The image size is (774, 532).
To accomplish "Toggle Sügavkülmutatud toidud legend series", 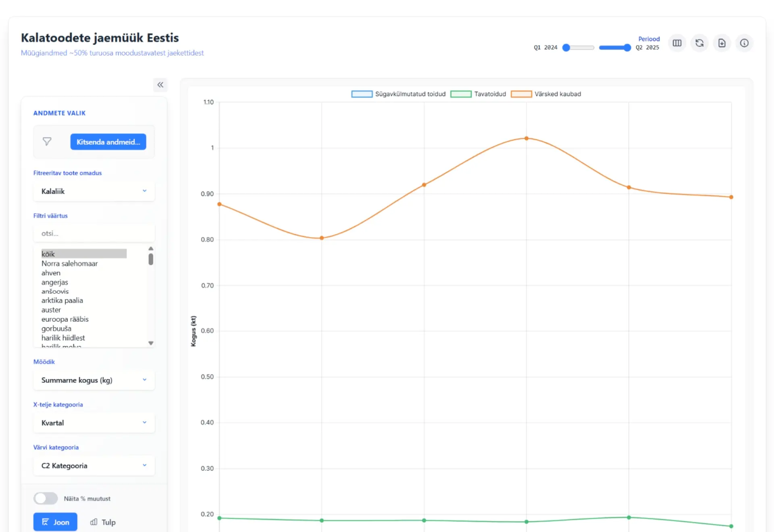I will pos(398,94).
